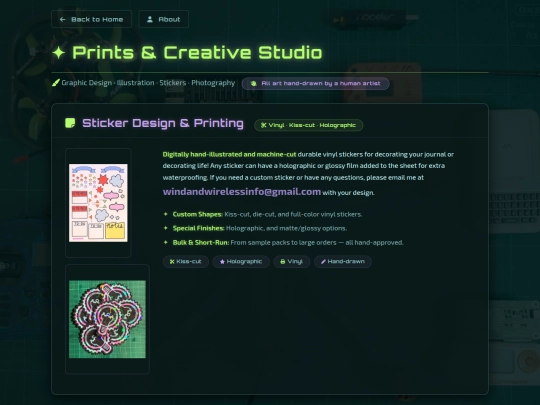Select the Bulk & Short-Run label text
Viewport: 540px width, 405px height.
pyautogui.click(x=201, y=242)
